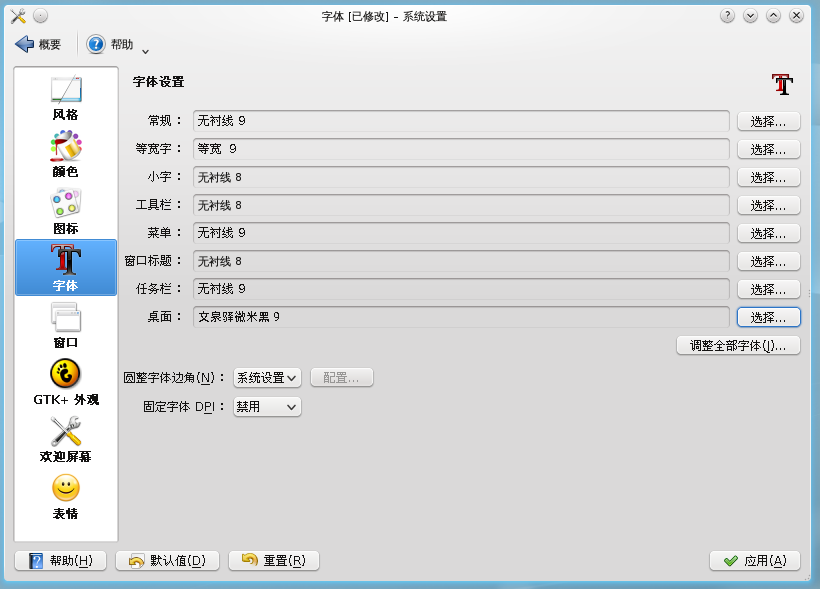Go back using the 概要 overview arrow
Screen dimensions: 820x589
38,44
